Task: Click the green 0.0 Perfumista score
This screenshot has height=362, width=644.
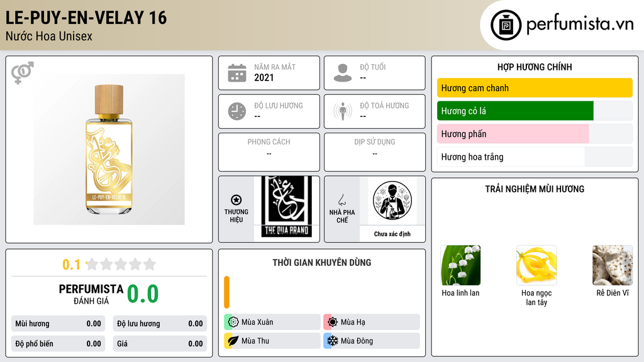Action: point(143,294)
